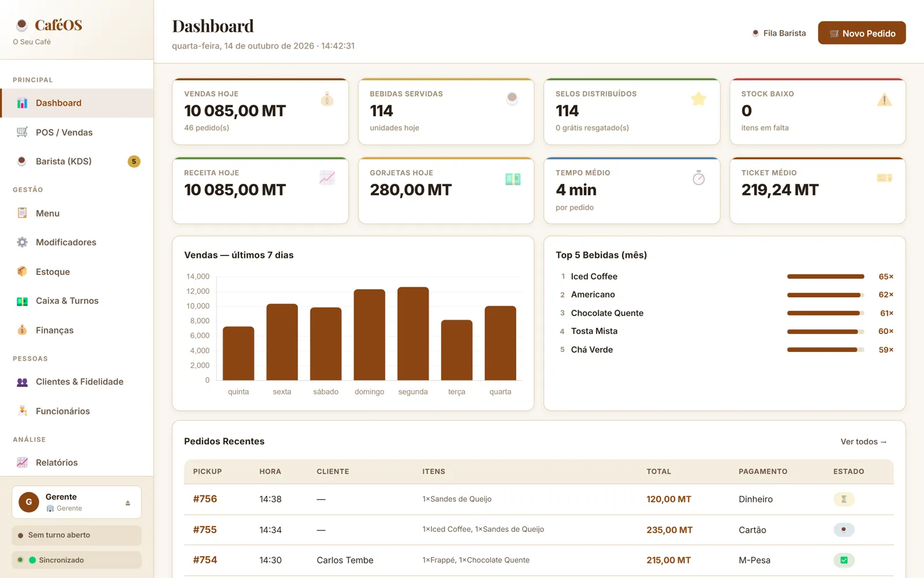Image resolution: width=924 pixels, height=578 pixels.
Task: Click the Iced Coffee progress bar
Action: (826, 277)
